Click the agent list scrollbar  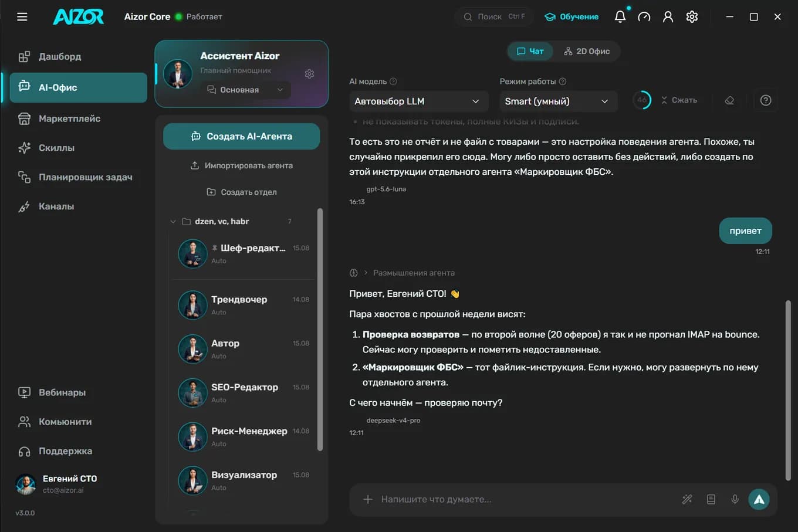coord(320,330)
